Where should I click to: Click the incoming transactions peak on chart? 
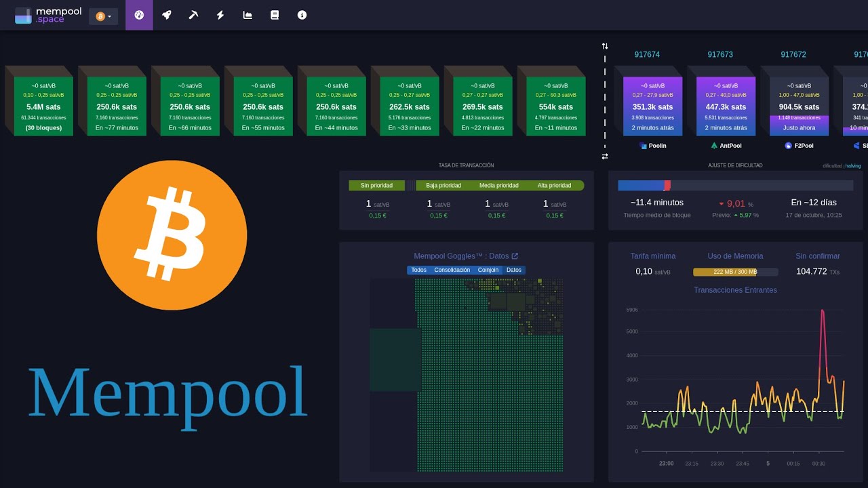[x=823, y=311]
